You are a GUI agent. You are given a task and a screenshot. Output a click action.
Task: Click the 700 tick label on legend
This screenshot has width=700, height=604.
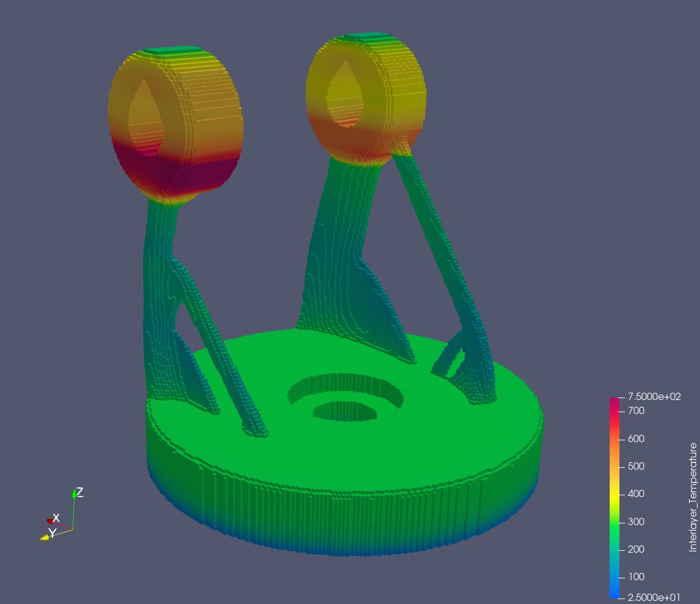point(636,410)
